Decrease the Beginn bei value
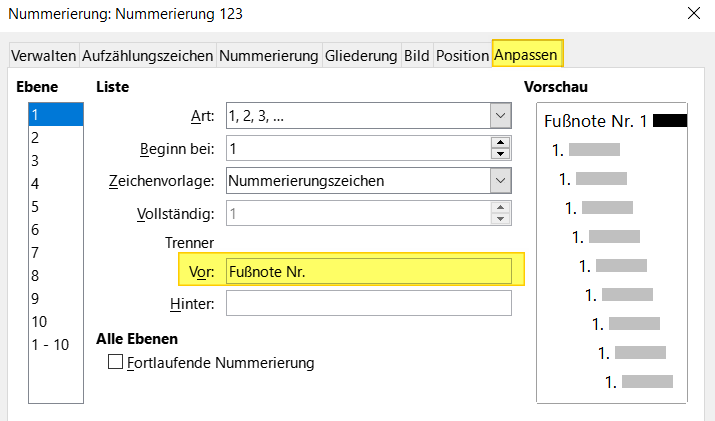This screenshot has height=421, width=715. (x=500, y=154)
